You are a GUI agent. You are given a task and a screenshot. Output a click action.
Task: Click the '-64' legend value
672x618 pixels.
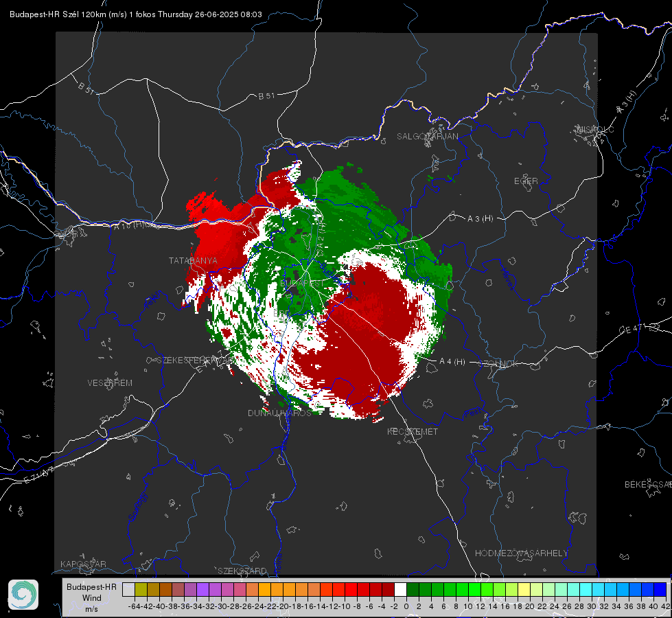pos(134,606)
